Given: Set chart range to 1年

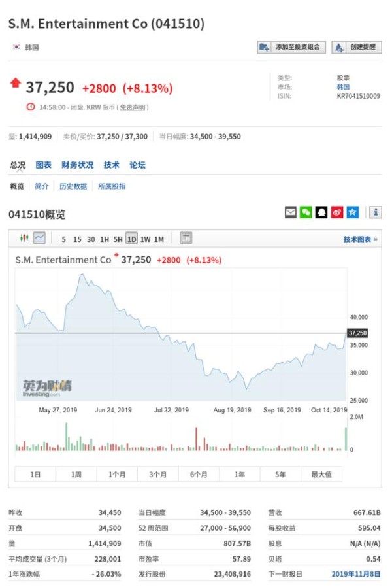Looking at the screenshot, I should tap(239, 475).
